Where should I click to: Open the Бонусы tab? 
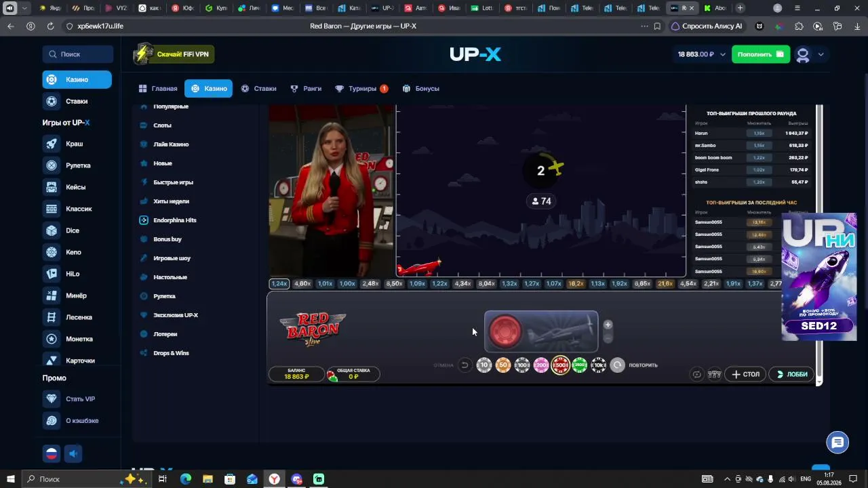click(421, 89)
